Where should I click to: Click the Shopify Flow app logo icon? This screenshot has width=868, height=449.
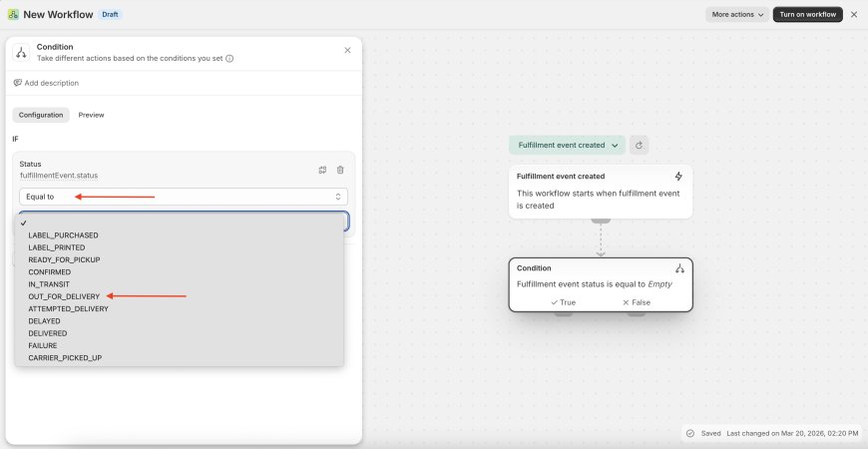point(13,15)
